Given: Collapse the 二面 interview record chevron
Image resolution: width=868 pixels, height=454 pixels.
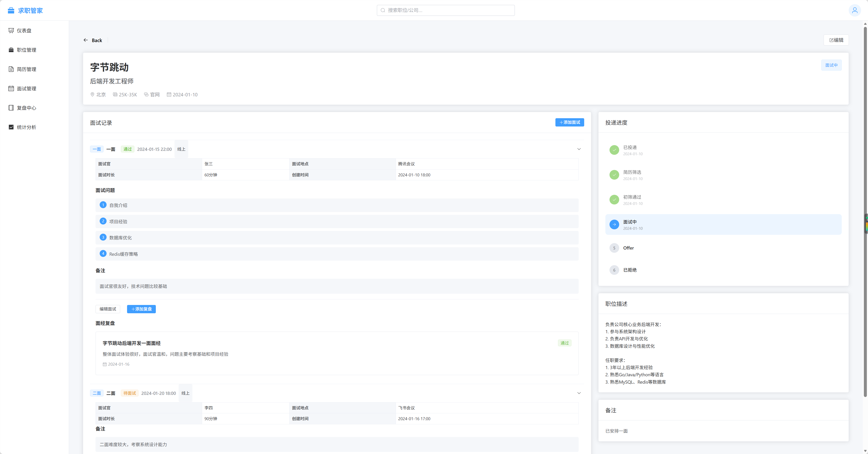Looking at the screenshot, I should (x=579, y=393).
